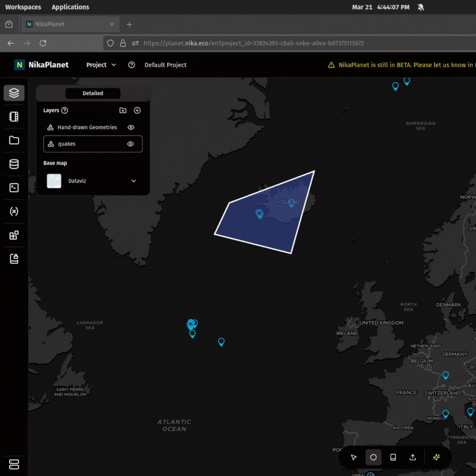
Task: Click the quake marker on Iceland label
Action: click(x=291, y=203)
